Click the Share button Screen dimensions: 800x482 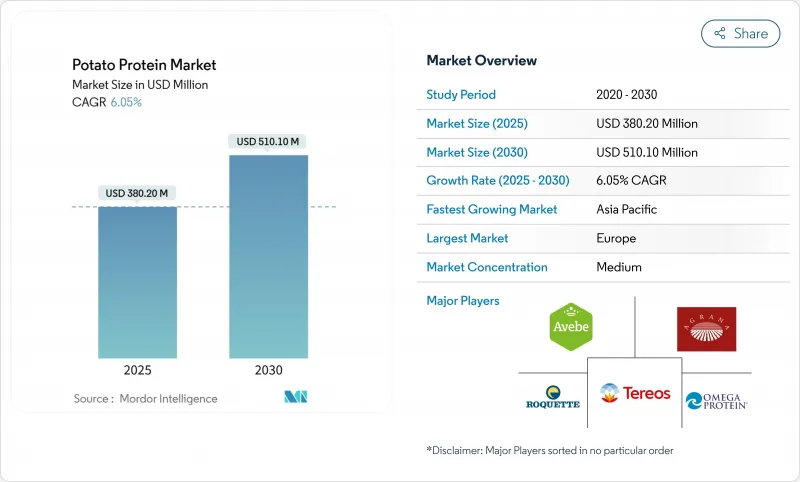point(741,33)
